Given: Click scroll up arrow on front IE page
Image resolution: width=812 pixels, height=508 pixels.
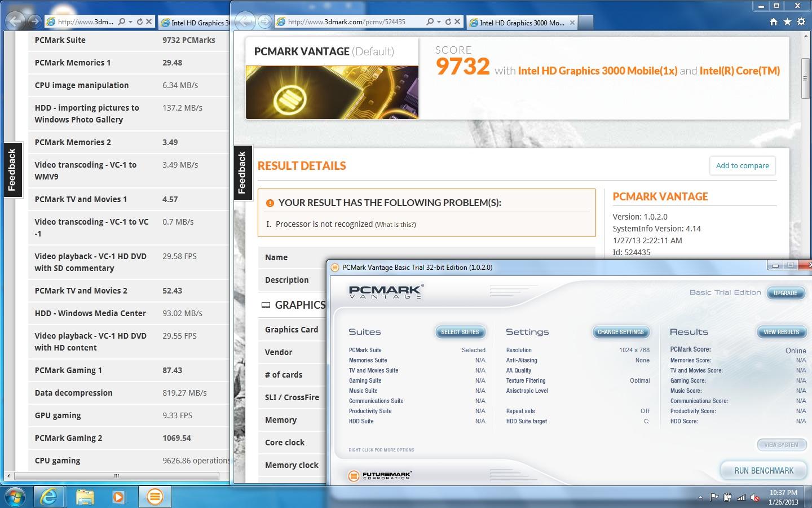Looking at the screenshot, I should click(x=806, y=36).
